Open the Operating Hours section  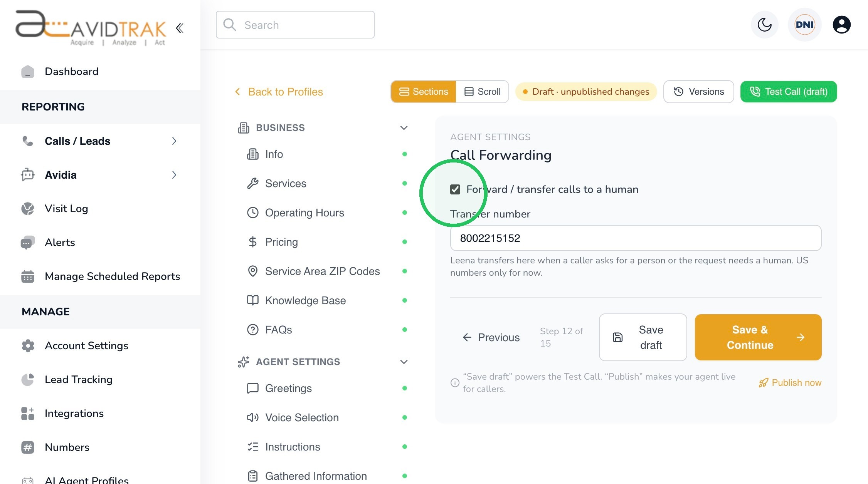[327, 213]
